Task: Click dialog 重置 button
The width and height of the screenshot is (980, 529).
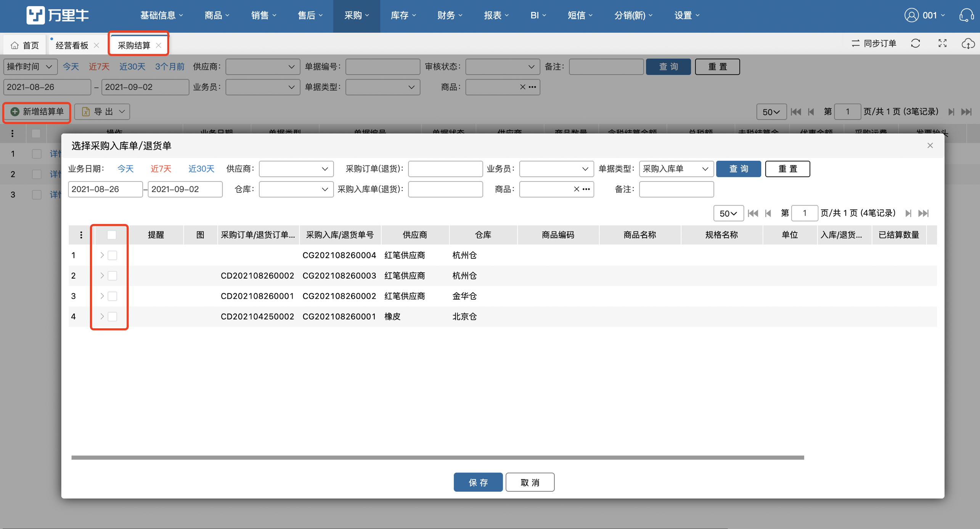Action: click(x=787, y=169)
